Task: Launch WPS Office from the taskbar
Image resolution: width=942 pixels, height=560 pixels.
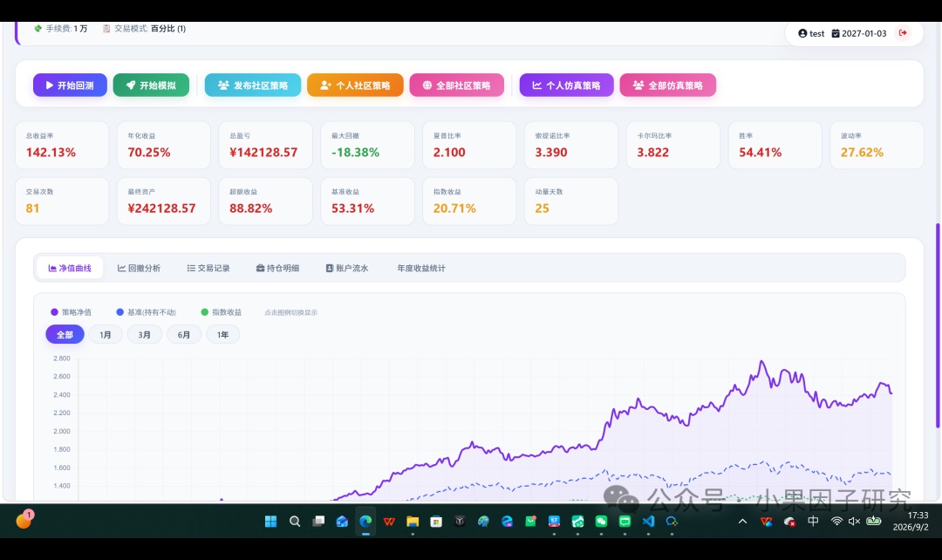Action: tap(389, 522)
